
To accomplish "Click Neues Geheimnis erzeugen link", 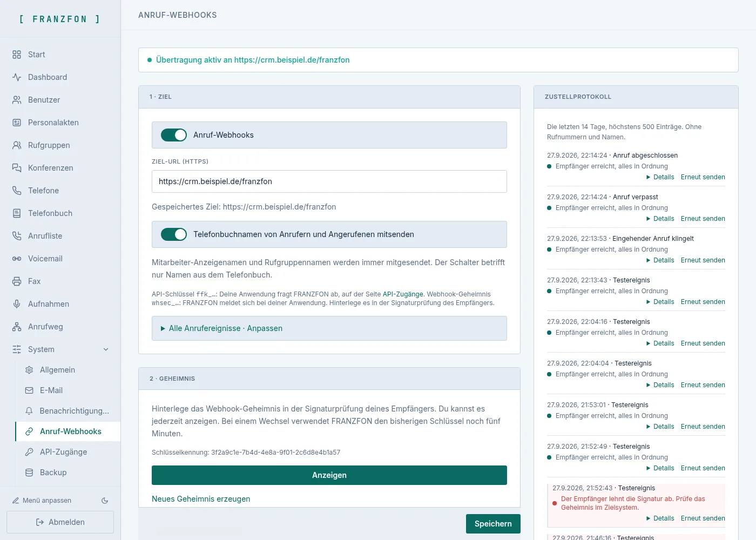I will pos(201,499).
